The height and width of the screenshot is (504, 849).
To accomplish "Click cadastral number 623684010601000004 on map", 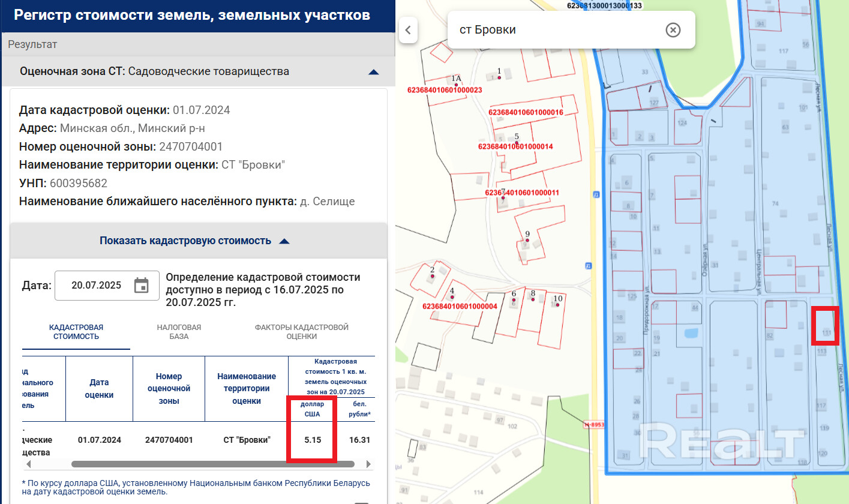I will click(x=460, y=306).
